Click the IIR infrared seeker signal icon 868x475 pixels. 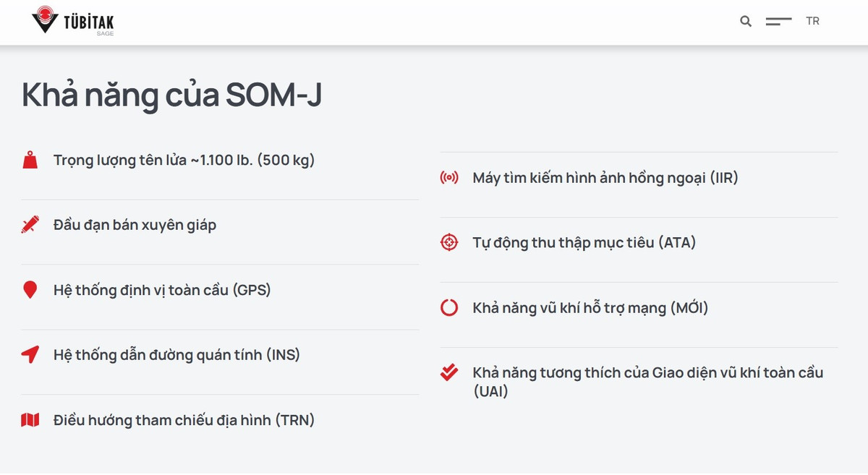click(x=449, y=177)
